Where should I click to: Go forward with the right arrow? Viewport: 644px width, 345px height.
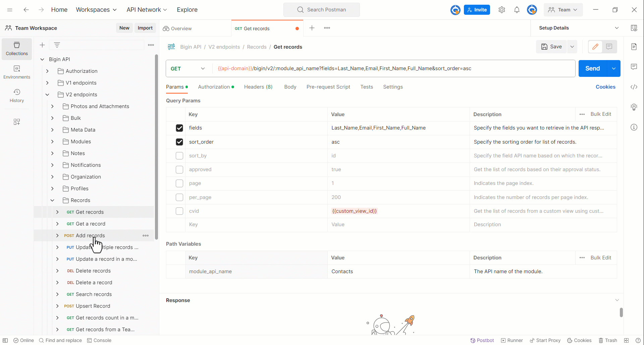(x=41, y=10)
